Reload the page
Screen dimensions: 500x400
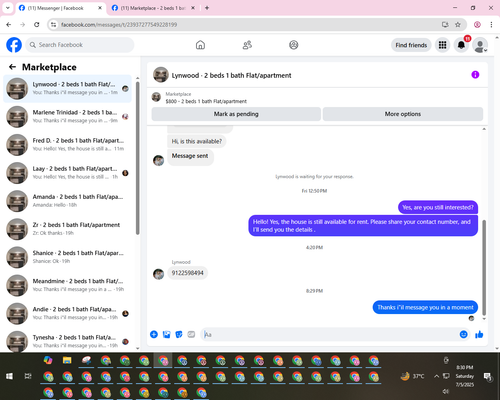pos(37,25)
